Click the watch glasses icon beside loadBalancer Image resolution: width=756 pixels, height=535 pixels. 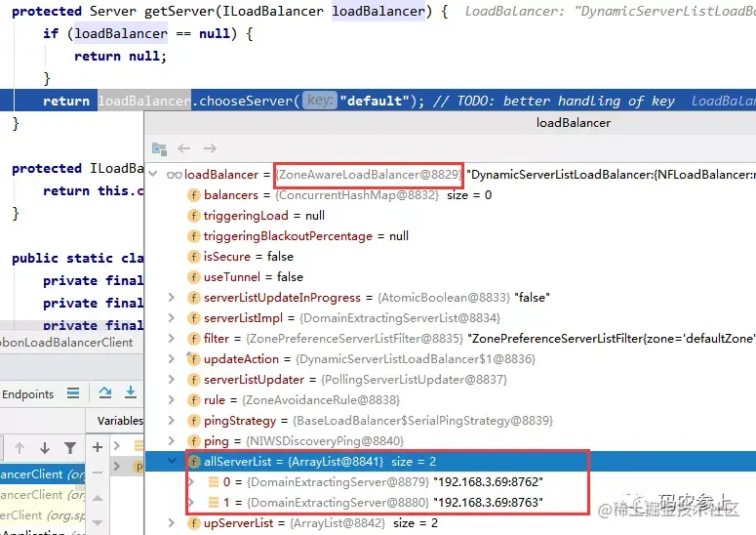coord(174,175)
